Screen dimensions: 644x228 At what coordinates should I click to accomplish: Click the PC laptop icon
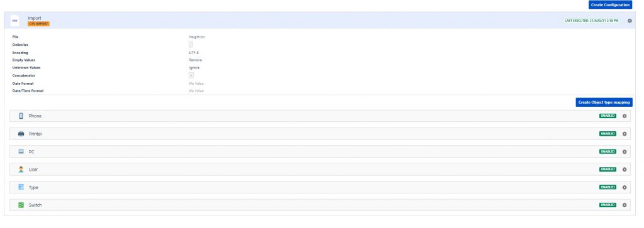click(x=21, y=151)
